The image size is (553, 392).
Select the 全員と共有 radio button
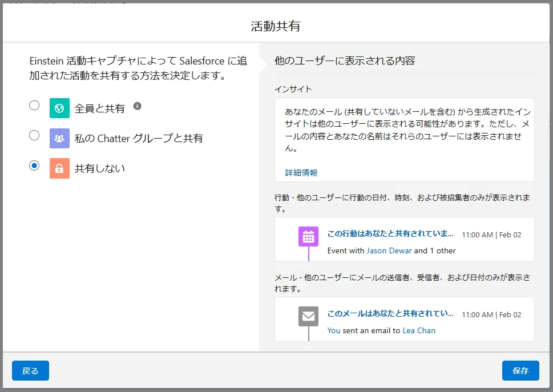pos(34,105)
